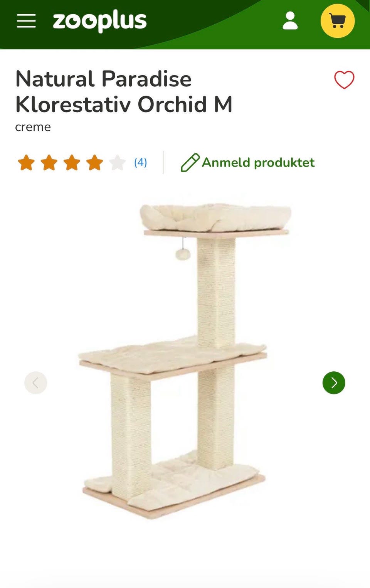The height and width of the screenshot is (588, 370).
Task: Click the hanging pom-pom ball in photo
Action: pyautogui.click(x=183, y=254)
